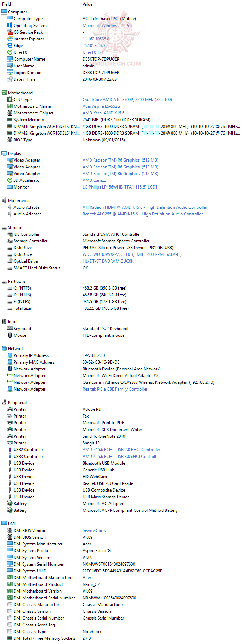Open the Realtek ALC255 audio adapter link
Screen dimensions: 249x644
143,214
